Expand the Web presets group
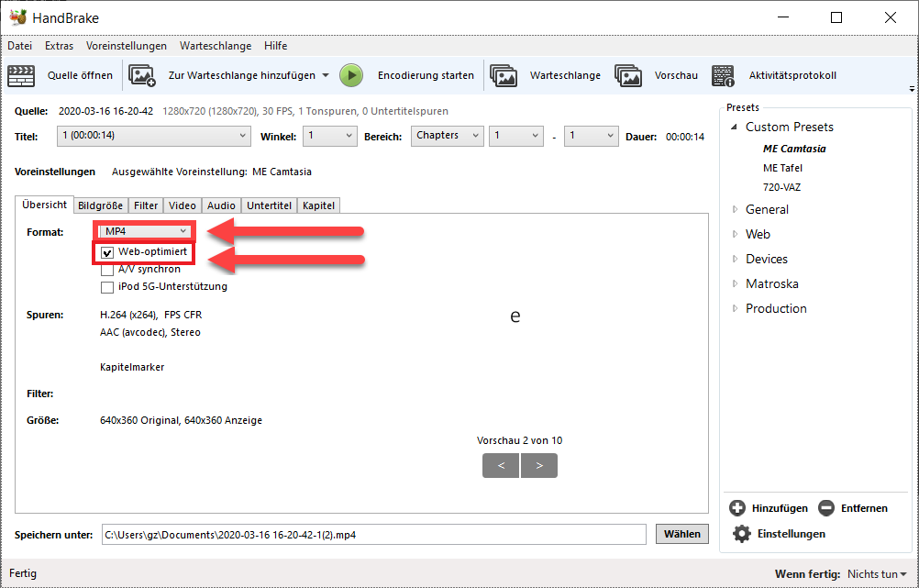 (735, 234)
